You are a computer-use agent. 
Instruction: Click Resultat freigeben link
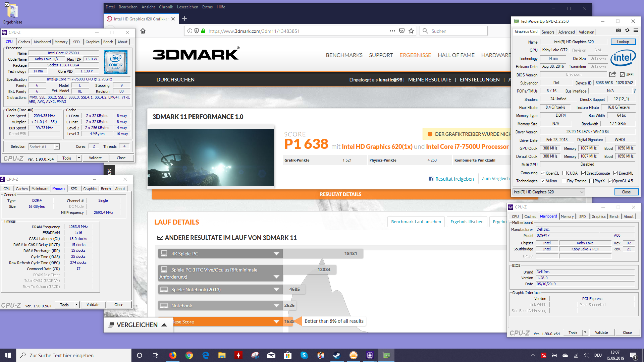(451, 179)
